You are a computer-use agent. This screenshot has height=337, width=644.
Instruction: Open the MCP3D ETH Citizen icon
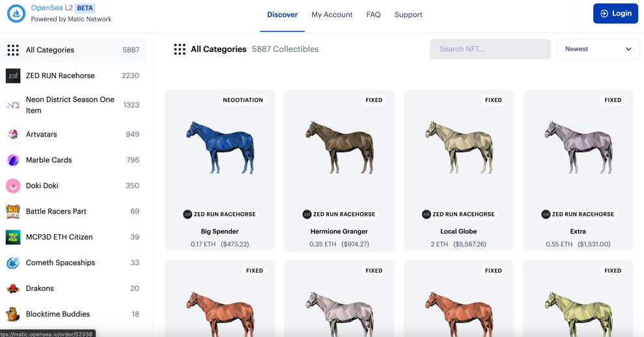13,237
